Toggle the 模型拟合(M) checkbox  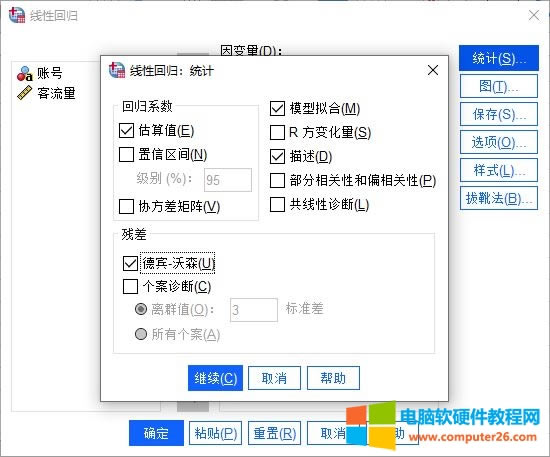pos(277,108)
